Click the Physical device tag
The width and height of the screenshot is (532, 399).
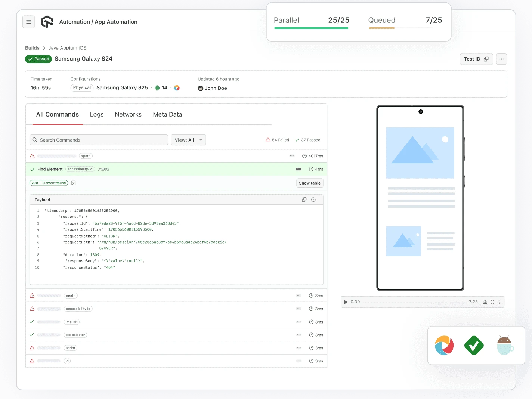(x=82, y=88)
